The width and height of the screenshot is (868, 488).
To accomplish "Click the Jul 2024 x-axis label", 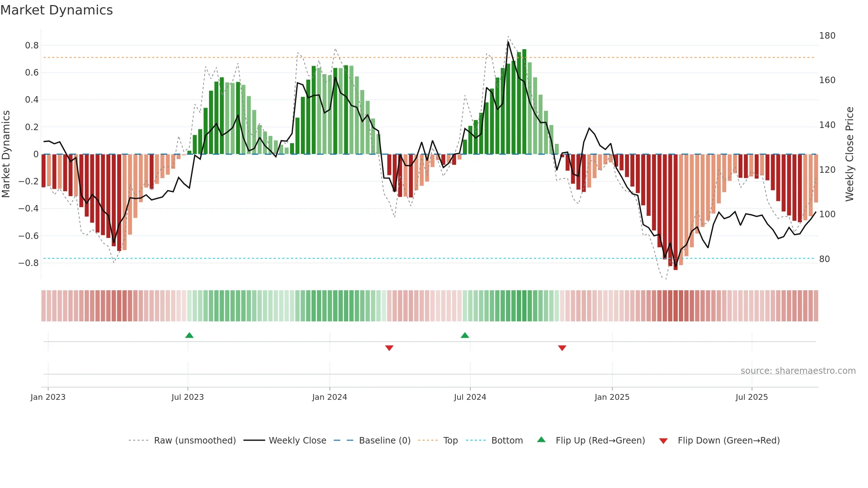I will point(470,397).
